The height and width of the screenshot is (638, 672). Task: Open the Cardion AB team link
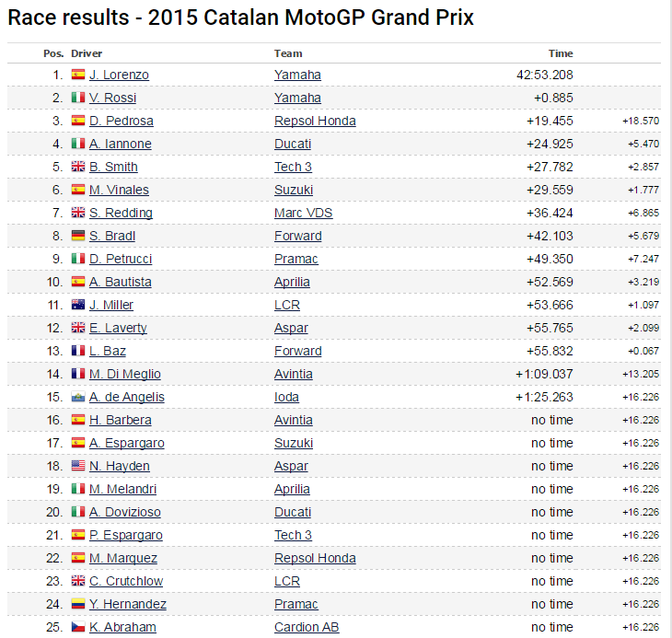[307, 627]
